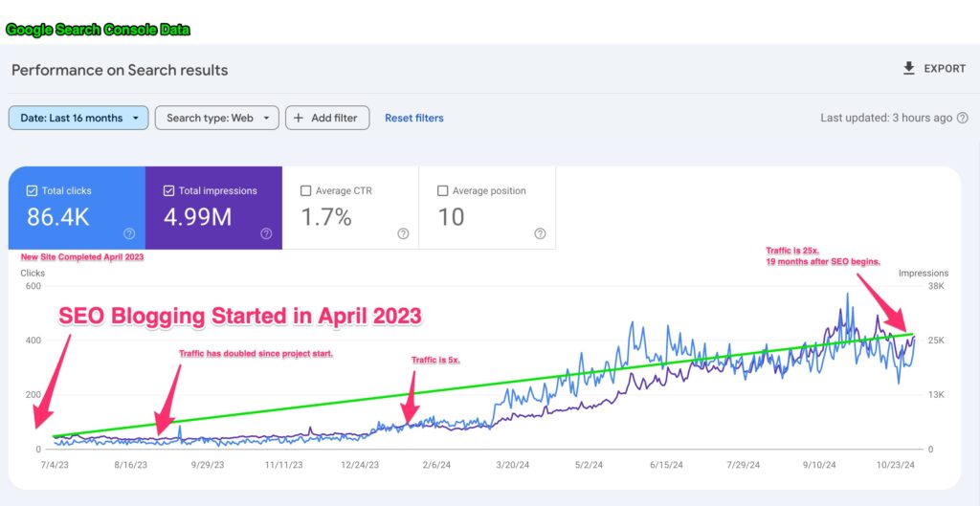The image size is (980, 506).
Task: Open help icon on Total impressions card
Action: point(266,233)
